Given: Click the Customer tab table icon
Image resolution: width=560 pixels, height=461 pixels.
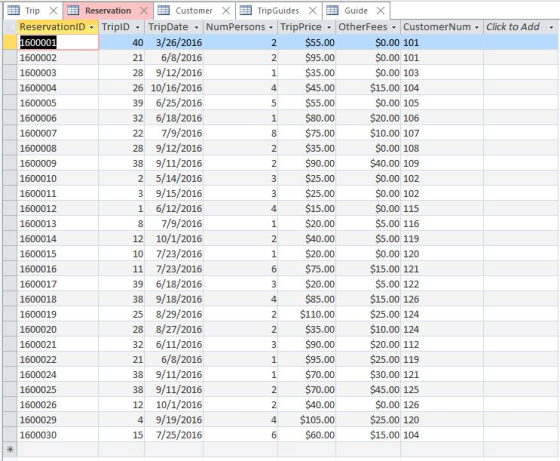Looking at the screenshot, I should click(164, 10).
